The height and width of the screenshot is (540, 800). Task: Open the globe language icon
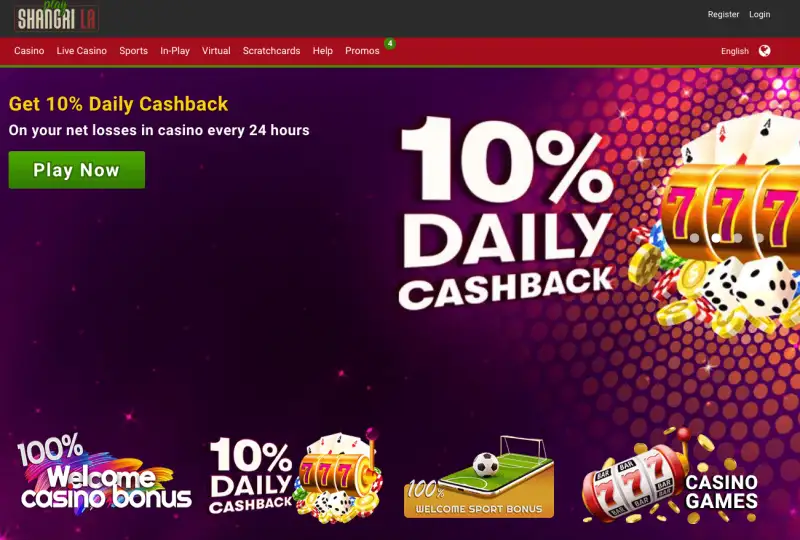coord(764,51)
